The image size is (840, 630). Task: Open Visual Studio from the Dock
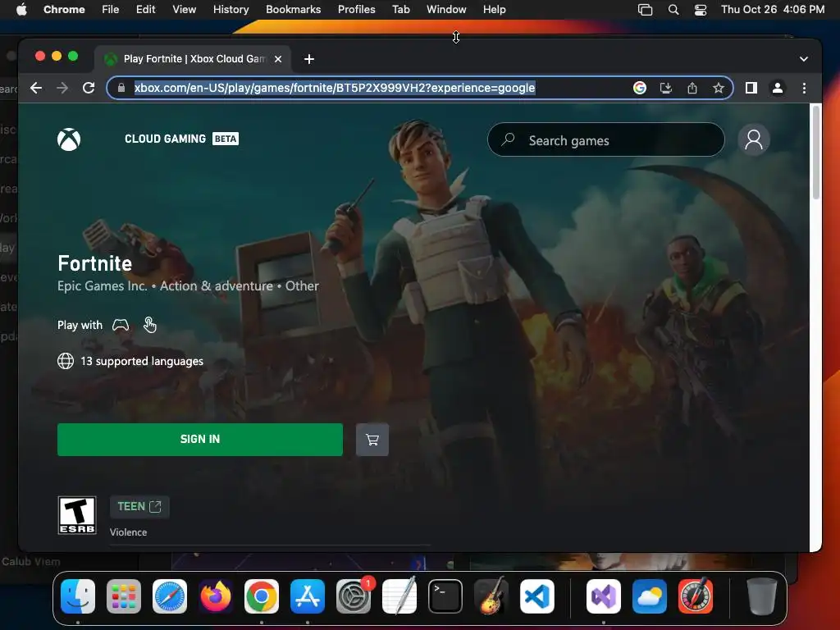pyautogui.click(x=604, y=596)
